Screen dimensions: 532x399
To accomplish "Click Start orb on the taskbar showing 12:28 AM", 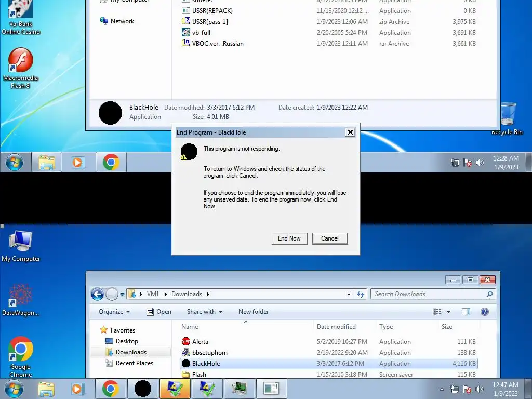I will (x=14, y=163).
